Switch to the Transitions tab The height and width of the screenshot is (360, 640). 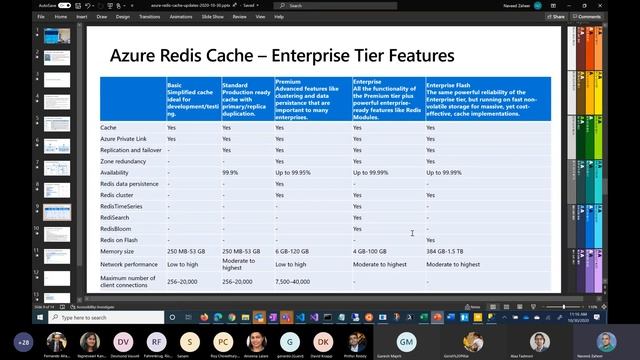click(149, 17)
